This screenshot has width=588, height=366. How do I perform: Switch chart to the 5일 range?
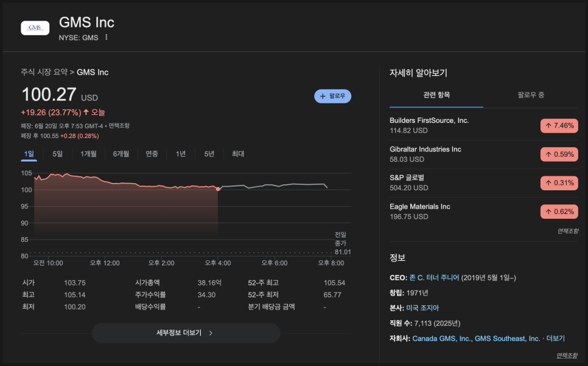coord(57,154)
